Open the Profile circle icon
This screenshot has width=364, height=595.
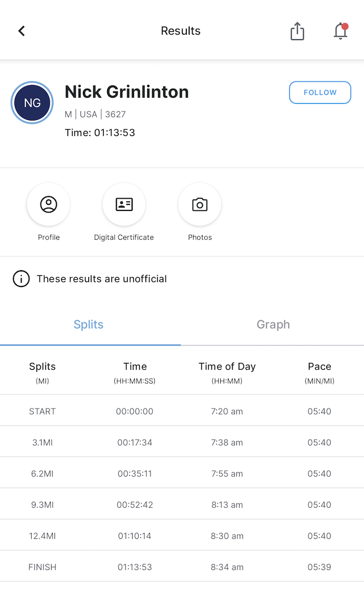click(x=49, y=204)
